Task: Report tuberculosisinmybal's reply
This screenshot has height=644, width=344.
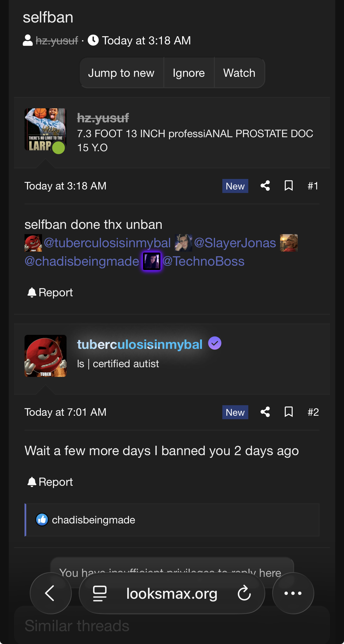Action: point(50,482)
